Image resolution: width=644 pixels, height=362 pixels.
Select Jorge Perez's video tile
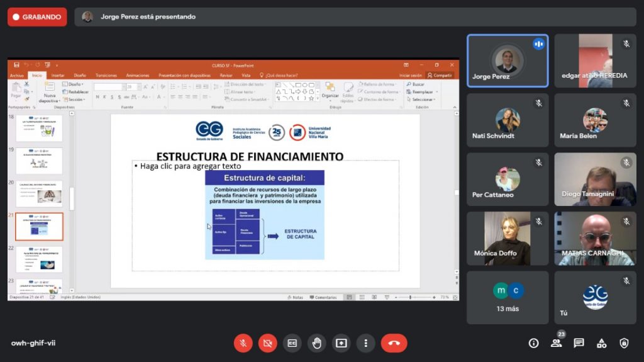point(508,60)
